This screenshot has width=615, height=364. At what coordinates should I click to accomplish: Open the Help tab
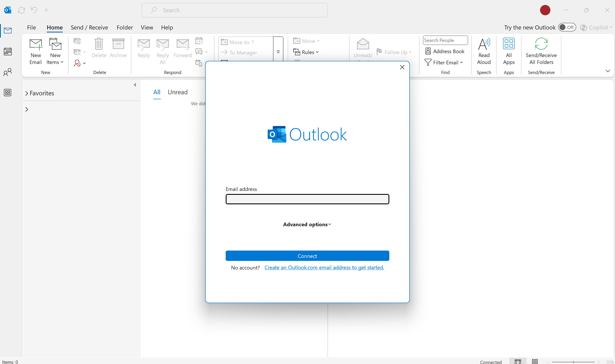(167, 28)
